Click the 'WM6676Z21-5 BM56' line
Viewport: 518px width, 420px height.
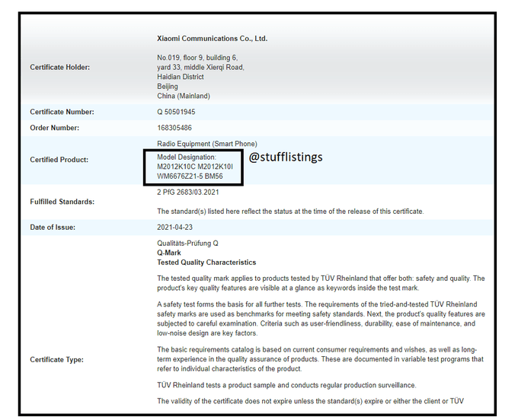190,177
